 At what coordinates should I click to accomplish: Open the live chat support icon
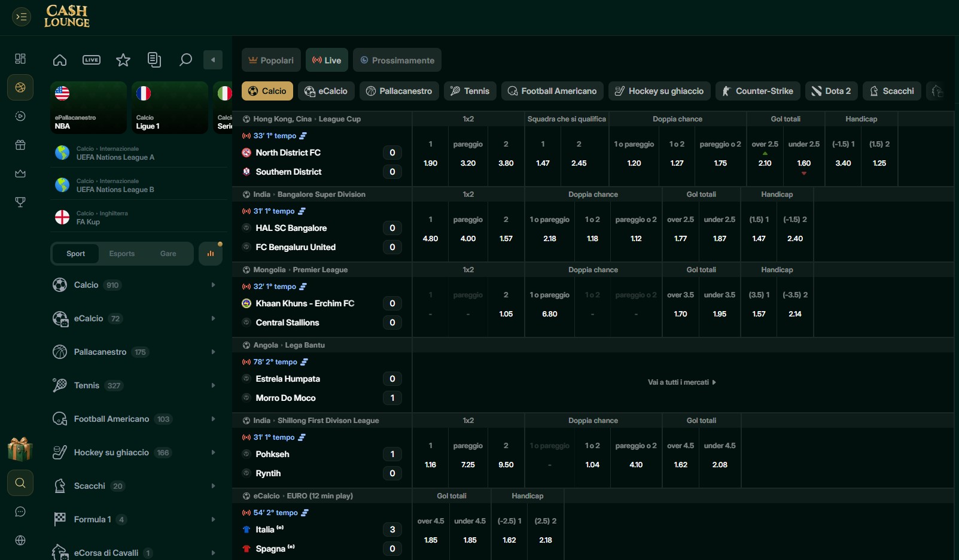(x=20, y=512)
